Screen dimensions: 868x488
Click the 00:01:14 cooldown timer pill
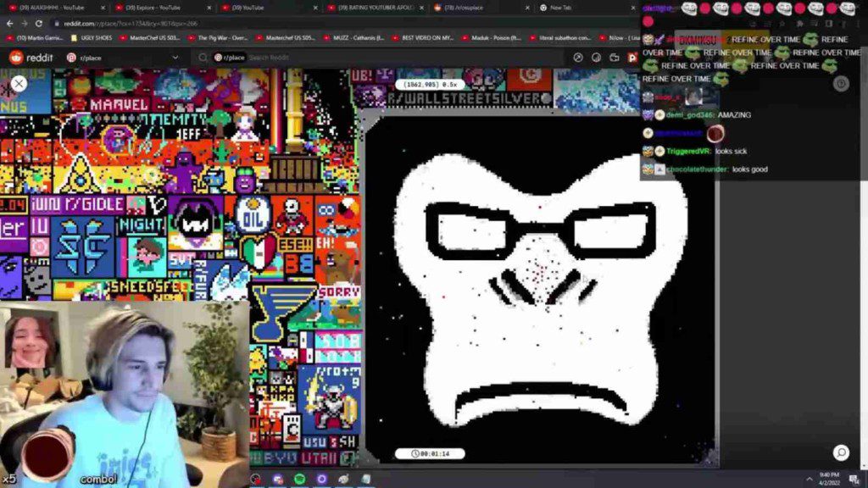pos(430,454)
